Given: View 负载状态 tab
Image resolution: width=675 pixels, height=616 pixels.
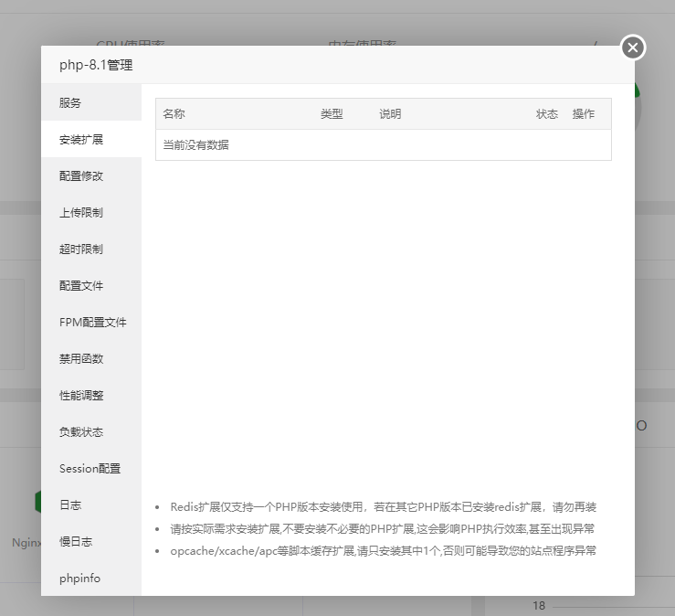Looking at the screenshot, I should [91, 431].
